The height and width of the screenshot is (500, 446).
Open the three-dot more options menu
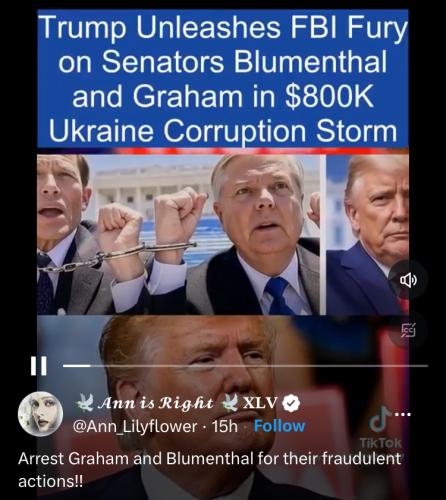pyautogui.click(x=403, y=415)
